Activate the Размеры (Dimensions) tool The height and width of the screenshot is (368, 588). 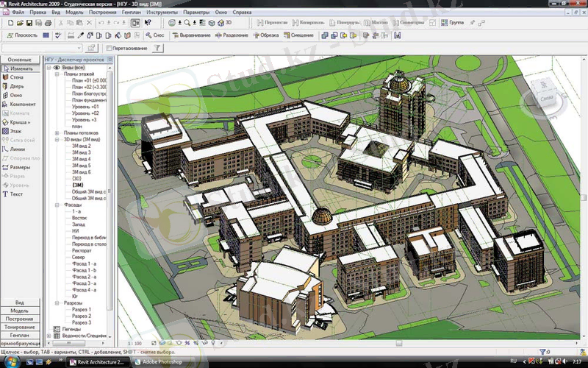click(x=19, y=167)
